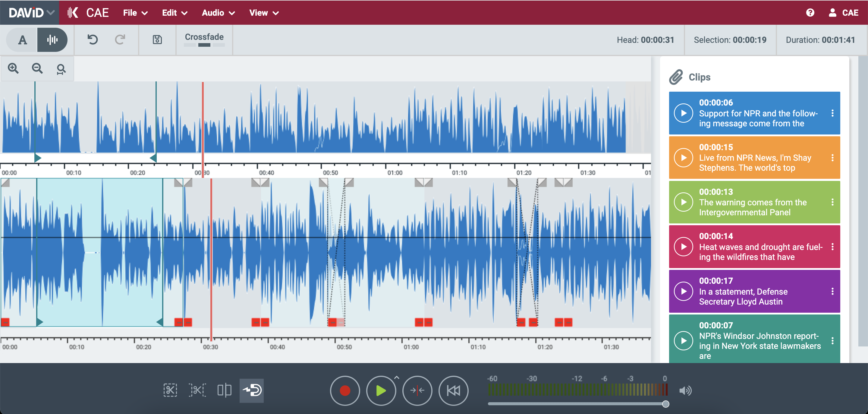The width and height of the screenshot is (868, 414).
Task: Expand play options arrow above play button
Action: point(397,378)
